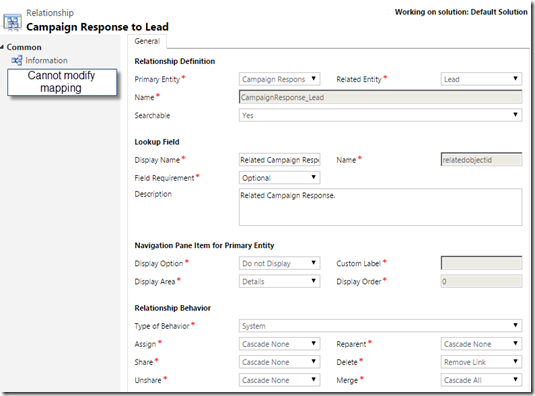The width and height of the screenshot is (535, 396).
Task: Open the Assign cascade dropdown
Action: [x=279, y=344]
